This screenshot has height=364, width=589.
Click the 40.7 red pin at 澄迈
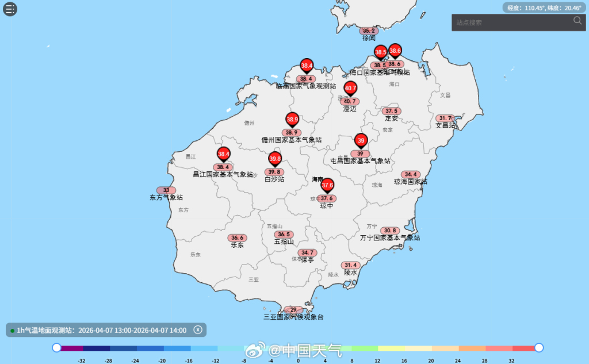coord(350,89)
